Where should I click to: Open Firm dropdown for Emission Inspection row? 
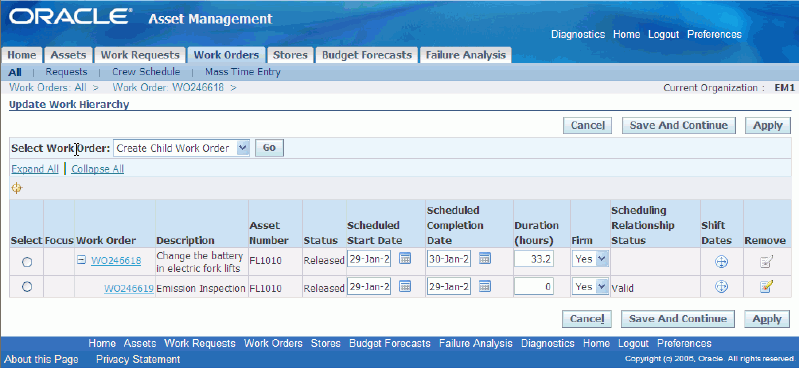click(590, 286)
